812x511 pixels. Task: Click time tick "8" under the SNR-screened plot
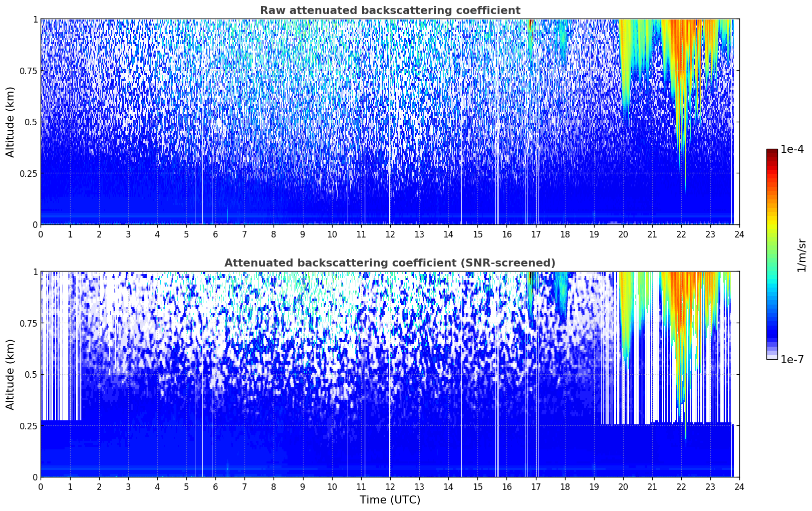(x=274, y=486)
